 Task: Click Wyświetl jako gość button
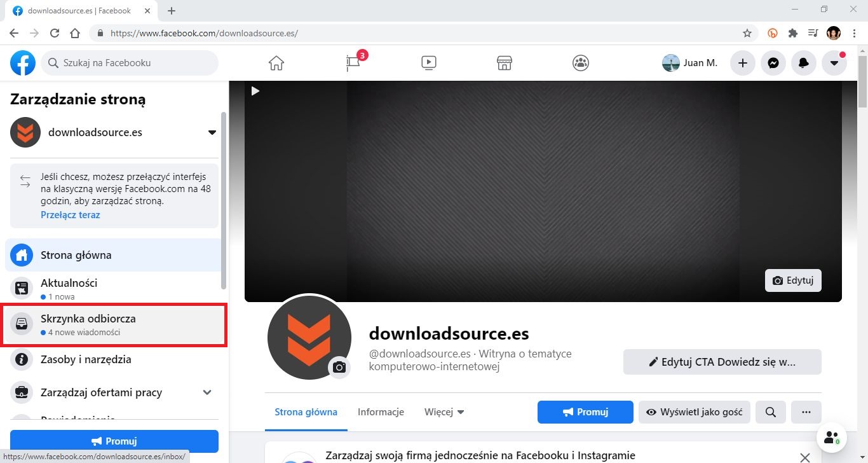click(695, 412)
